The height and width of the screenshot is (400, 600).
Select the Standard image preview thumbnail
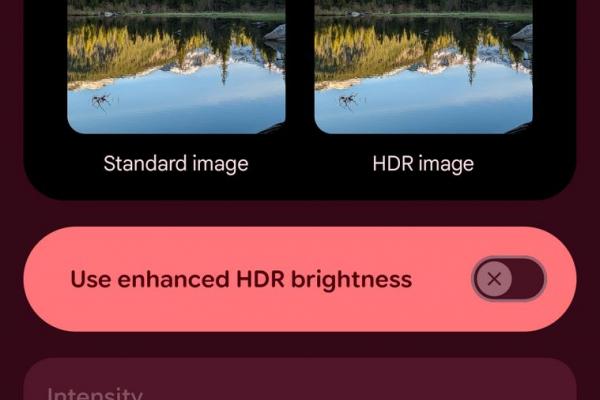coord(176,67)
